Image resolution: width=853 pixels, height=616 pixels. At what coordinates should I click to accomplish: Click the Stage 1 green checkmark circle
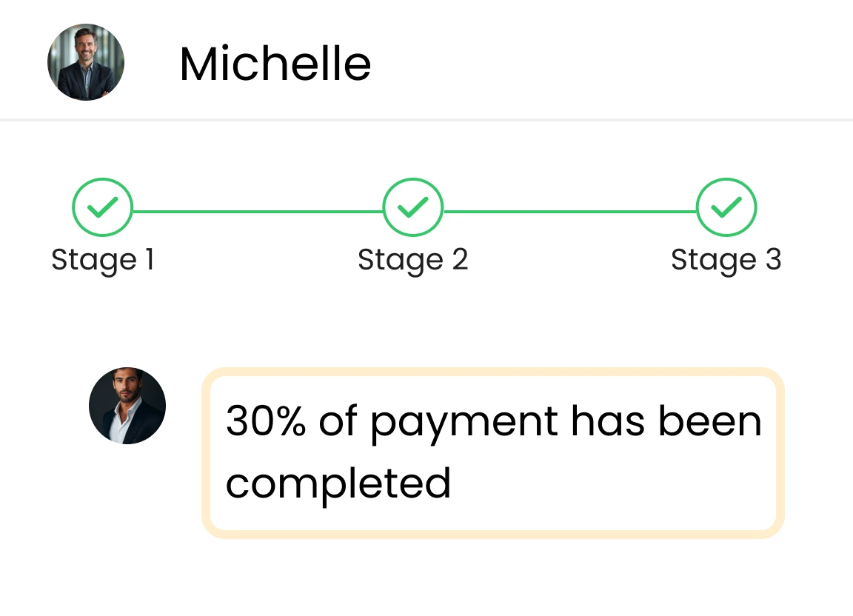[x=102, y=208]
